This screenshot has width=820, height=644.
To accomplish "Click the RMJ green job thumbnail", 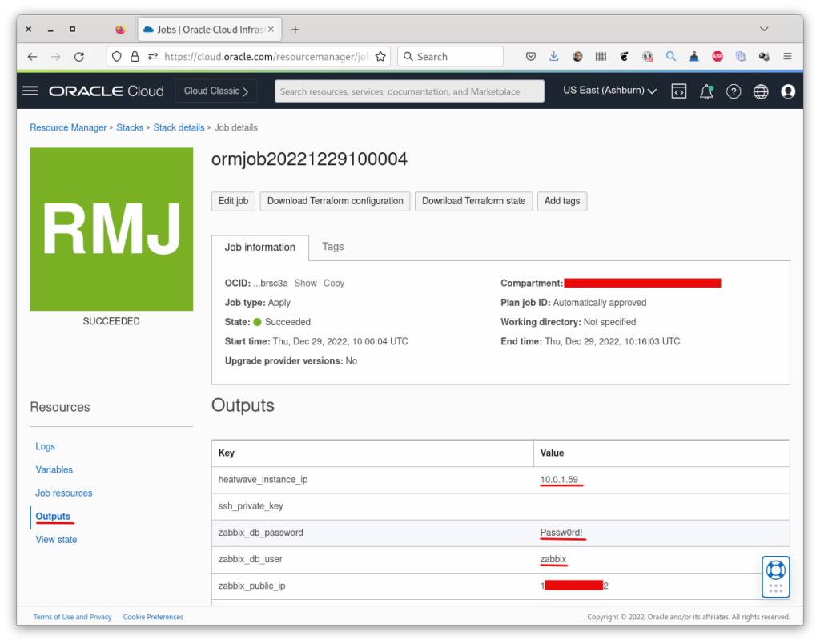I will [x=111, y=230].
